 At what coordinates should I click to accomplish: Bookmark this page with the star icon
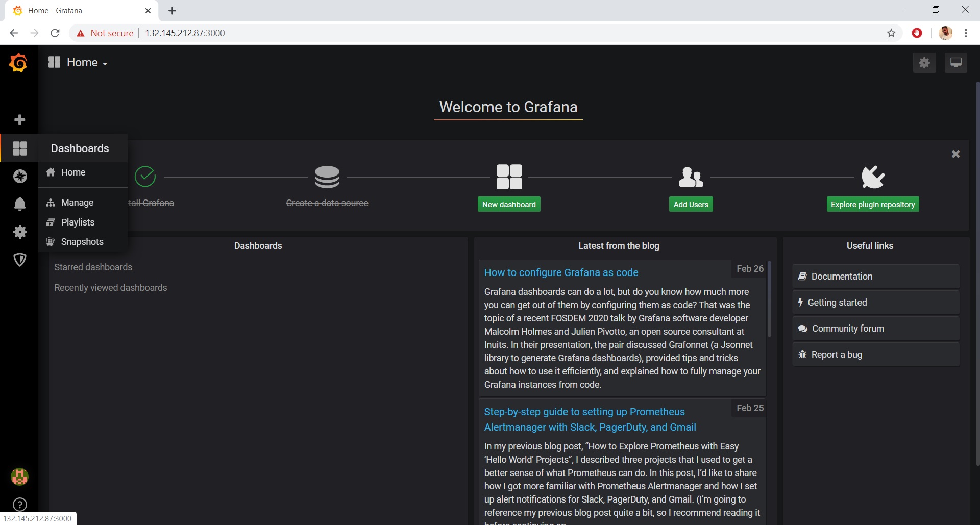tap(891, 33)
